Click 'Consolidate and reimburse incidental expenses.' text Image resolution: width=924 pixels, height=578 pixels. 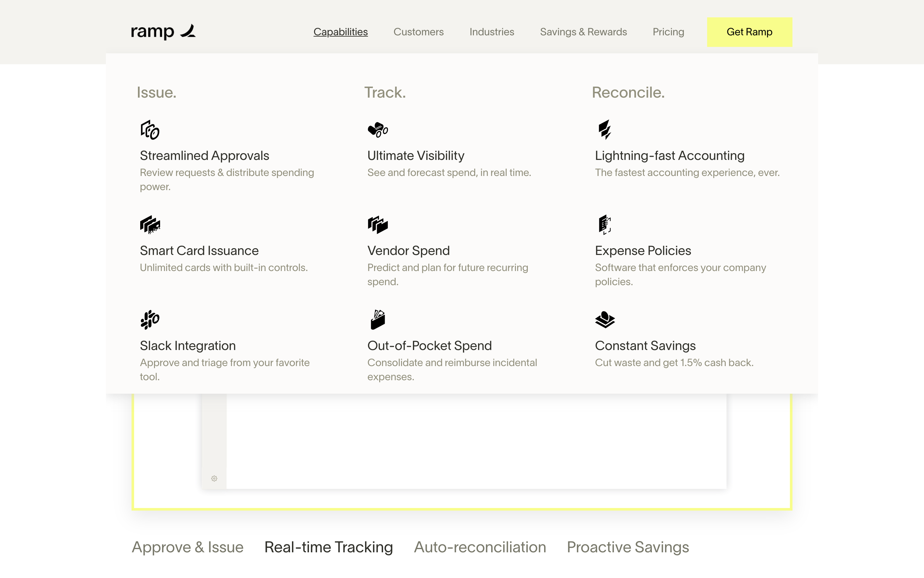coord(452,370)
